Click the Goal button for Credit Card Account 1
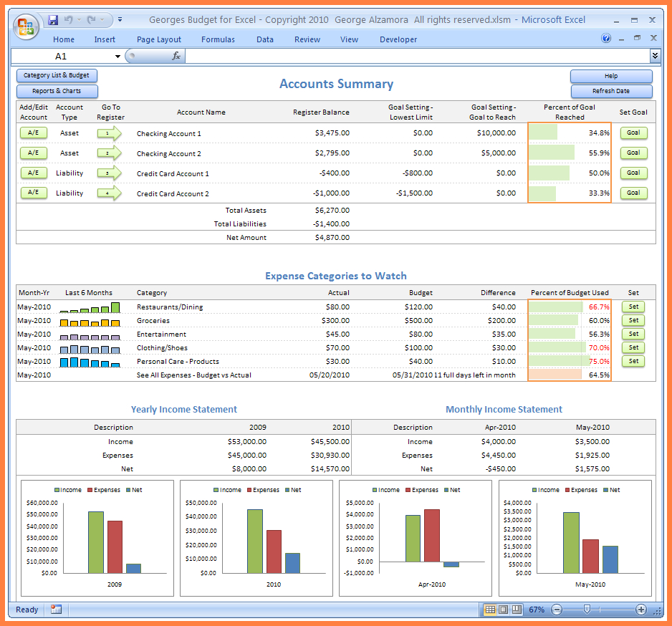The width and height of the screenshot is (672, 626). 633,173
